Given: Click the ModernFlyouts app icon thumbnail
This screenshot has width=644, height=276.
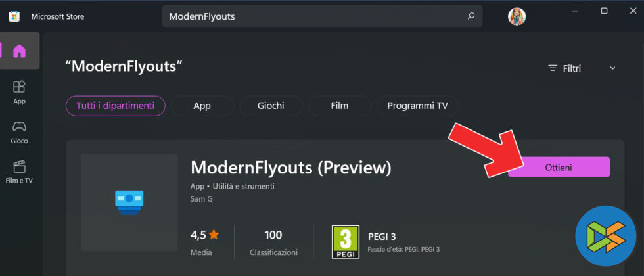Looking at the screenshot, I should [129, 202].
